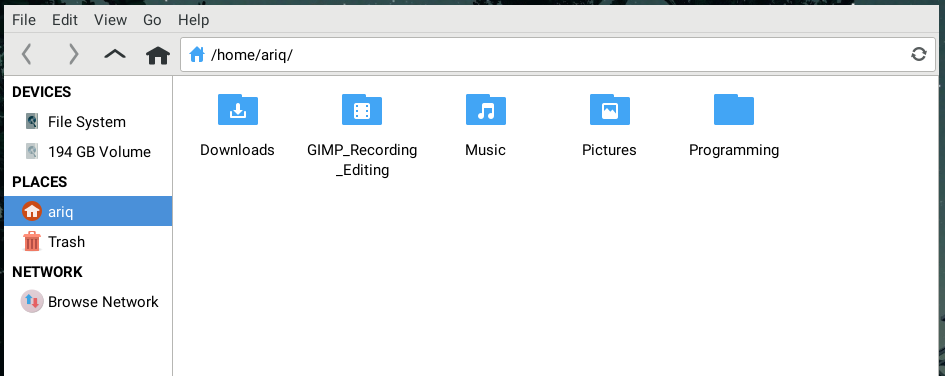This screenshot has height=376, width=945.
Task: Click the home icon inside the path bar
Action: click(x=196, y=55)
